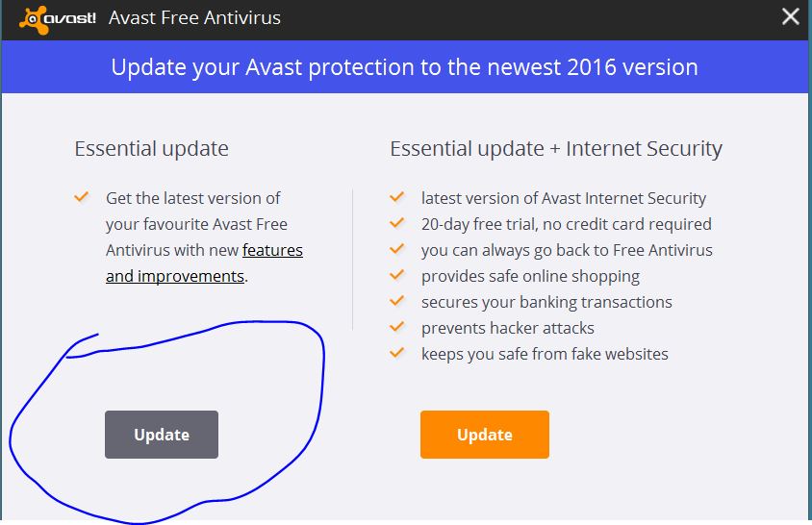Click checkmark beside 'keeps you safe from fake websites'
The image size is (812, 525).
click(396, 353)
